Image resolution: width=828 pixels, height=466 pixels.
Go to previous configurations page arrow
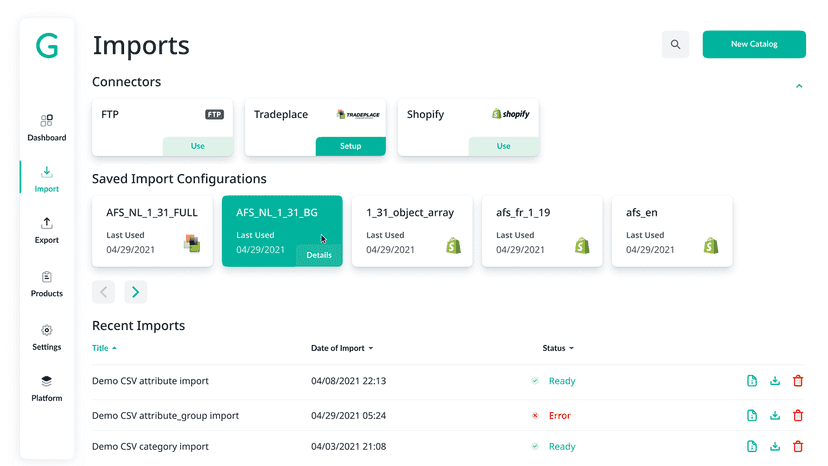(x=104, y=292)
